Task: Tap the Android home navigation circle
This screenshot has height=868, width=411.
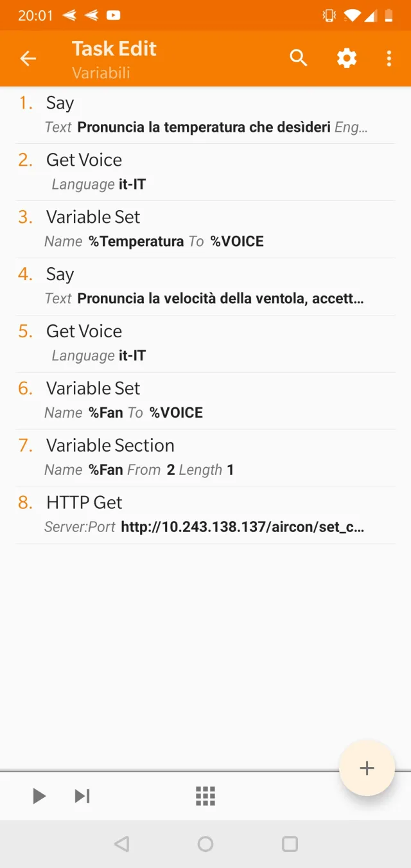Action: (x=205, y=844)
